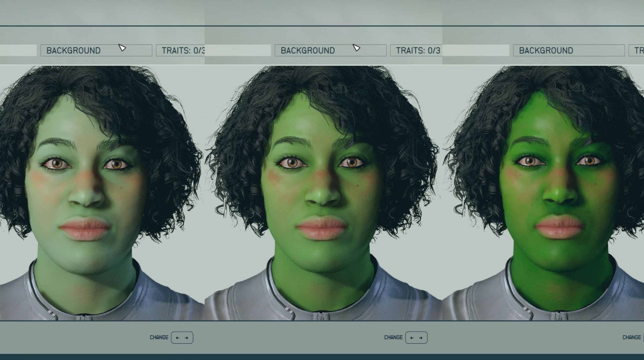Click CHANGE label in the right panel
Image resolution: width=644 pixels, height=360 pixels.
pos(632,337)
